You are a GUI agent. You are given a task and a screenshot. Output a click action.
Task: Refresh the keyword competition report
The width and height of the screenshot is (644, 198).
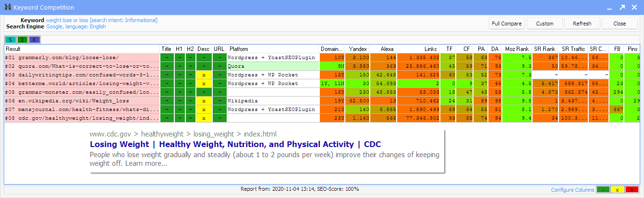[582, 24]
